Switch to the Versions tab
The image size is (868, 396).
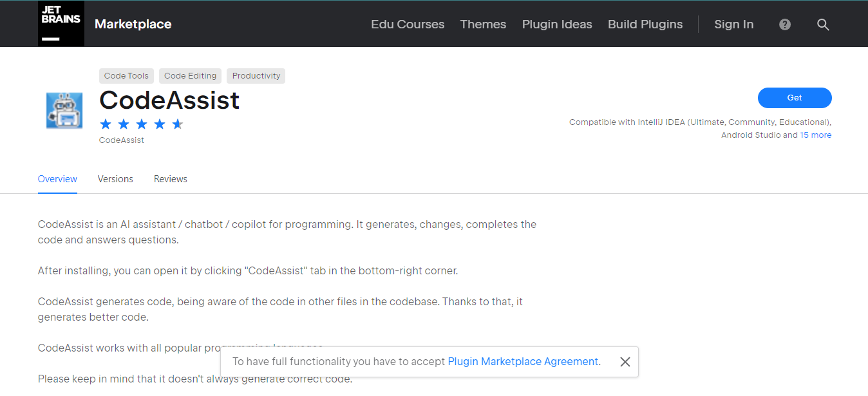115,179
